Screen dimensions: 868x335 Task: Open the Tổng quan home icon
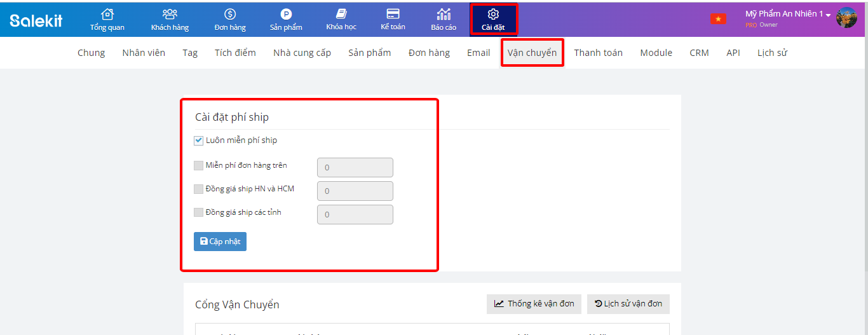click(107, 15)
